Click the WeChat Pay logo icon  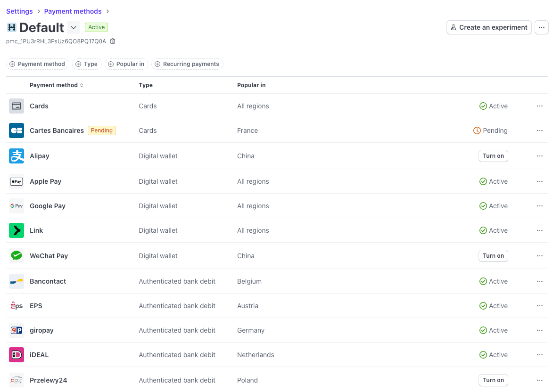coord(17,256)
